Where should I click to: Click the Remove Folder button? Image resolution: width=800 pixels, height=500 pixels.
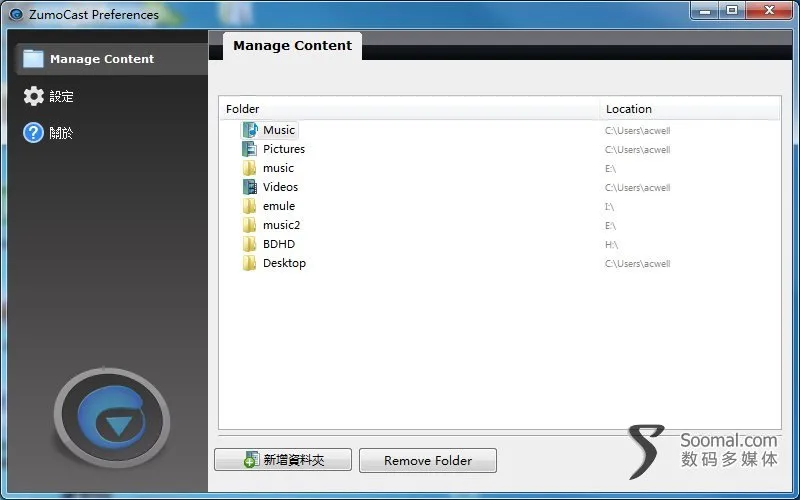click(428, 460)
